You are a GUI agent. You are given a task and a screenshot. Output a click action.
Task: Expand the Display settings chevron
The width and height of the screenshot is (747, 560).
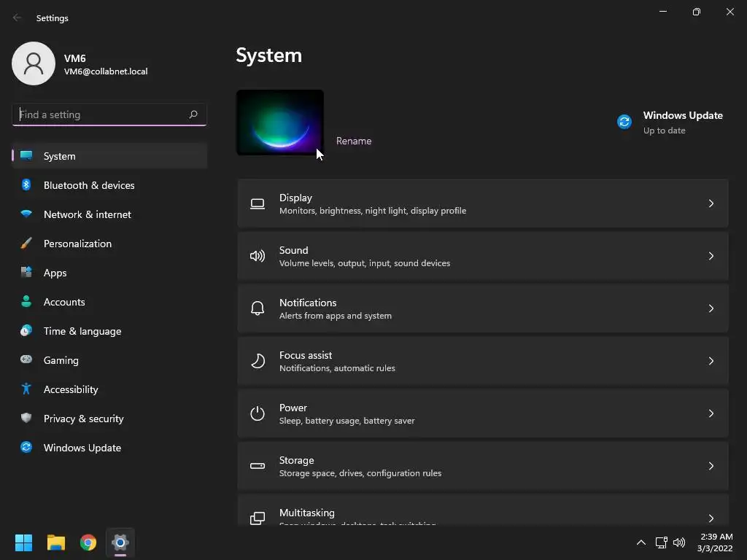click(x=711, y=203)
